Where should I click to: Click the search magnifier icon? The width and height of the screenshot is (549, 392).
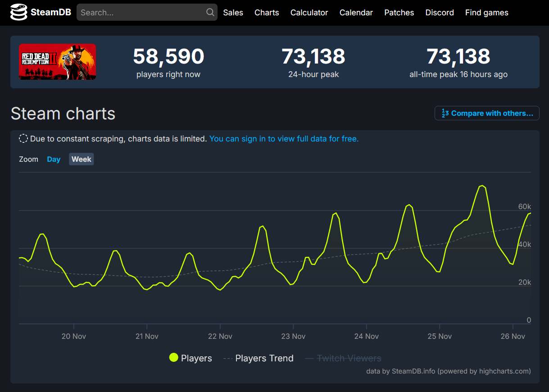pos(210,13)
